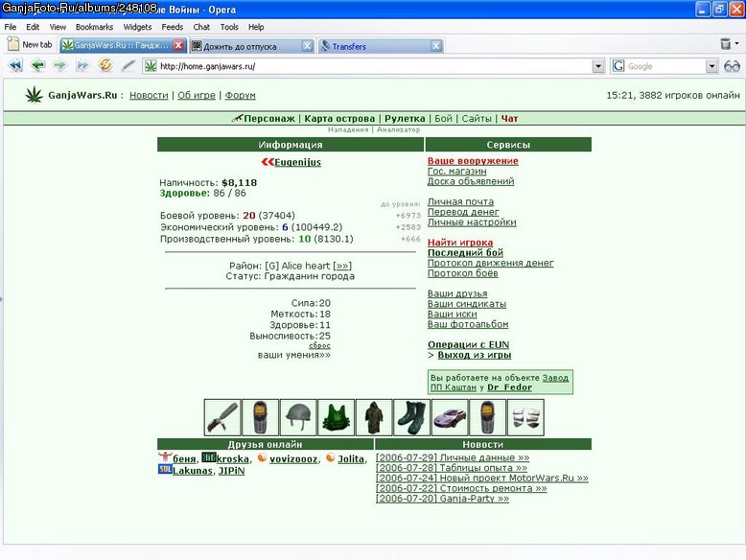746x560 pixels.
Task: Click the boots equipment item
Action: pyautogui.click(x=411, y=417)
